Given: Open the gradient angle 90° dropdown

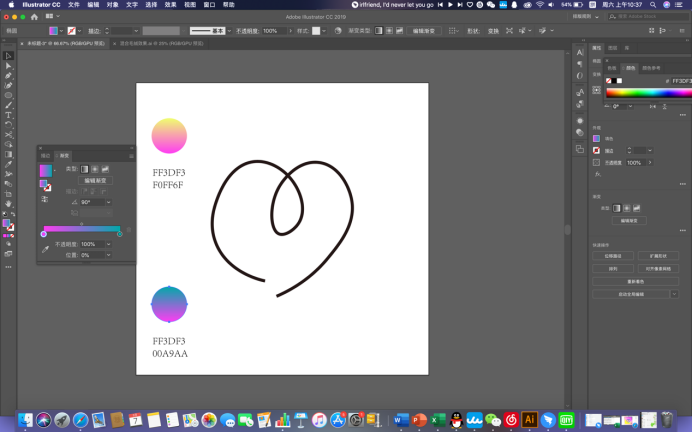Looking at the screenshot, I should point(109,202).
